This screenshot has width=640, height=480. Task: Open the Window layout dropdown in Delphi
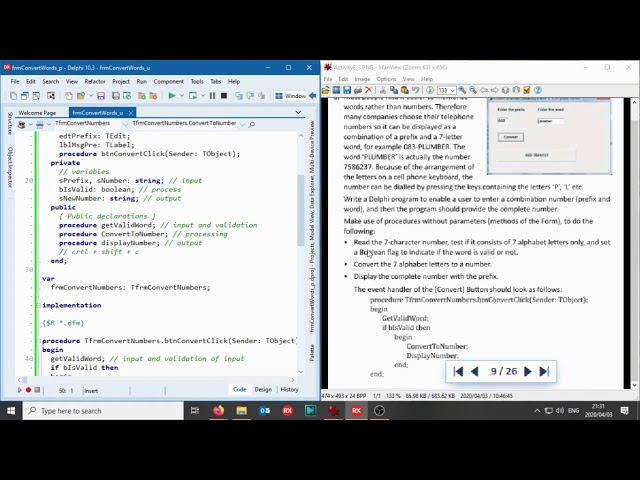(x=290, y=96)
